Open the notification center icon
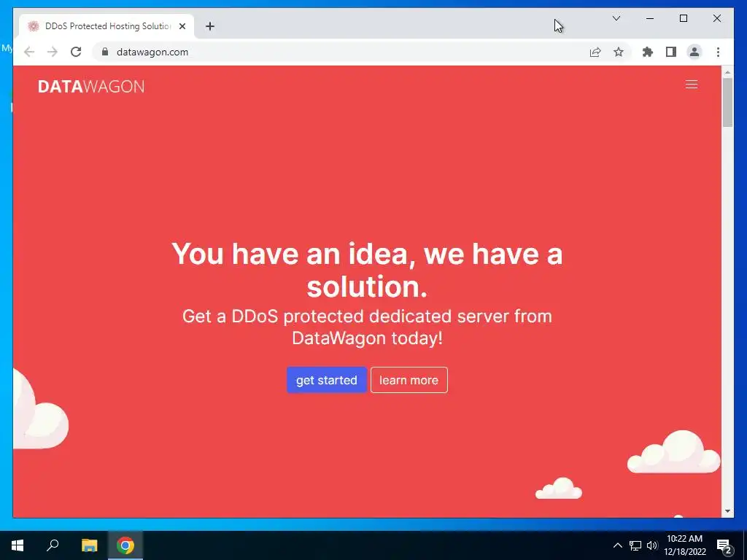 coord(724,545)
